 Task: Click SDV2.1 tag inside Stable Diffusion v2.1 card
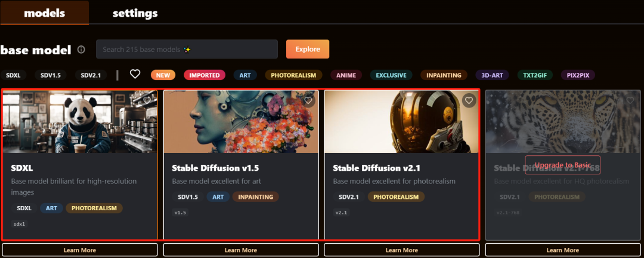coord(349,196)
